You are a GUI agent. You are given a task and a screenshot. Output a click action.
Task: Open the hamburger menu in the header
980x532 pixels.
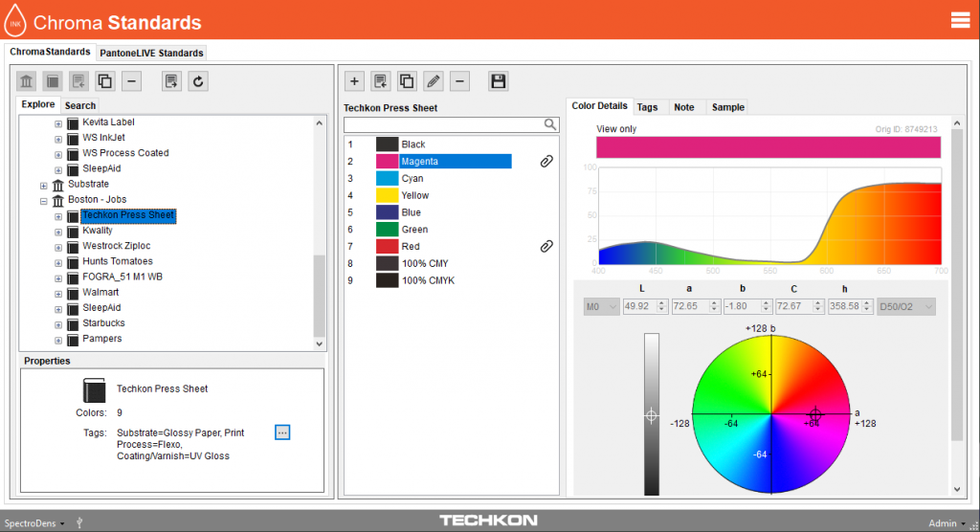pyautogui.click(x=960, y=20)
